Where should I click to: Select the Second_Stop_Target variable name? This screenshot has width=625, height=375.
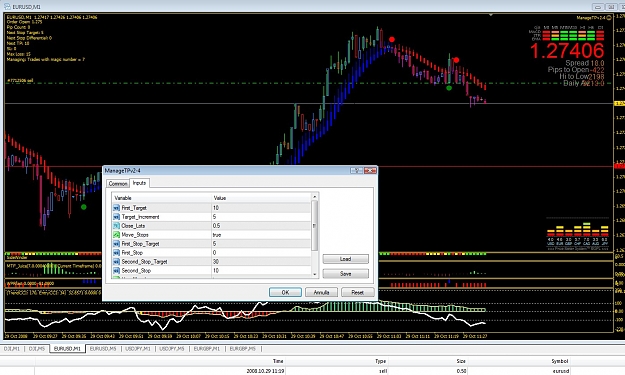(144, 262)
